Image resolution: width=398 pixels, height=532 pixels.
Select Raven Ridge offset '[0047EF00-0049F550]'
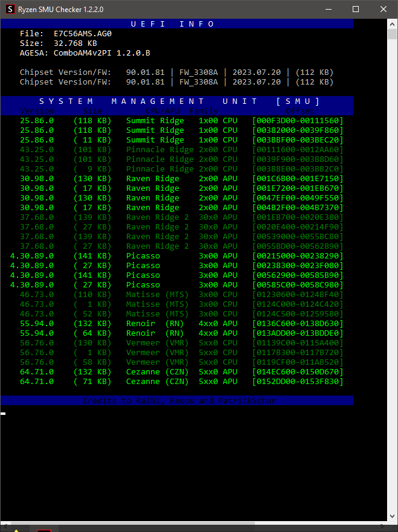[298, 198]
